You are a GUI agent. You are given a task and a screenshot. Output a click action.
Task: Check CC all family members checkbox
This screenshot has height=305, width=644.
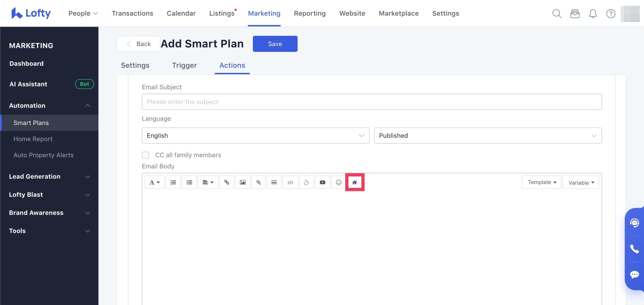coord(145,155)
